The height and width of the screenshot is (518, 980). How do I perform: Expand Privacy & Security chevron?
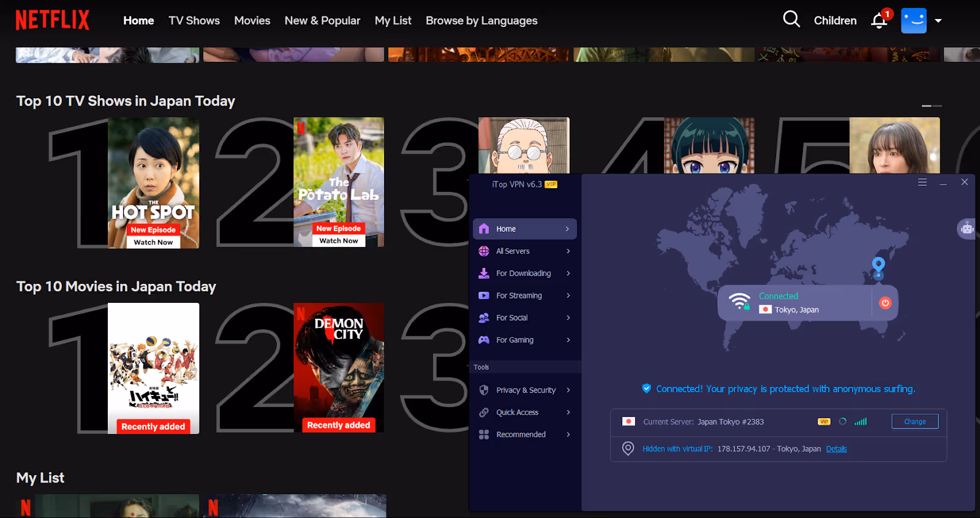[x=568, y=390]
